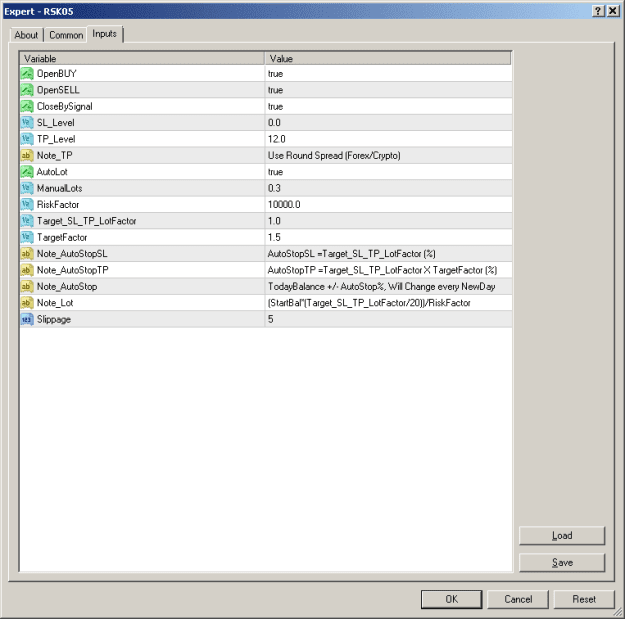Image resolution: width=625 pixels, height=619 pixels.
Task: Click the Note_AutoStop string type icon
Action: click(x=27, y=286)
